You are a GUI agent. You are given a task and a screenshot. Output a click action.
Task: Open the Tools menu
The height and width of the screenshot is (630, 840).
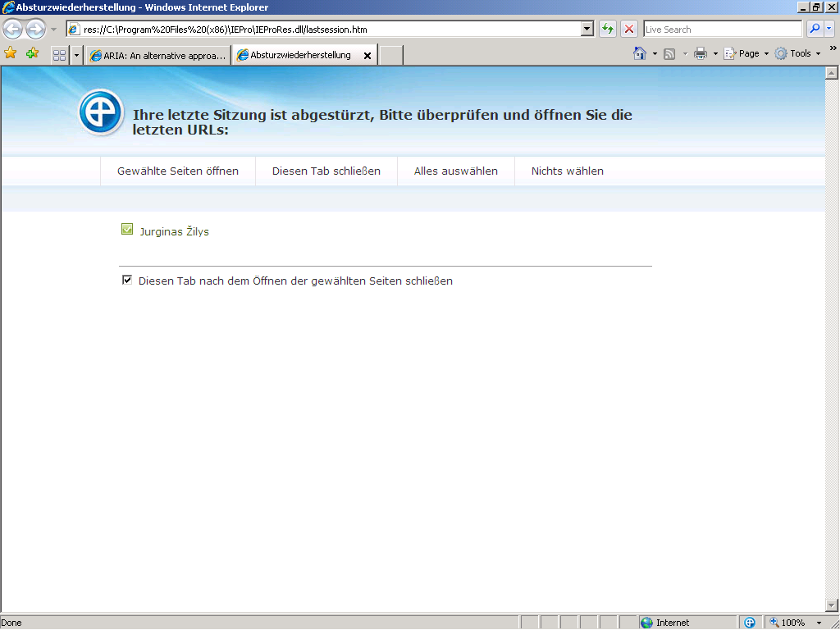tap(797, 53)
